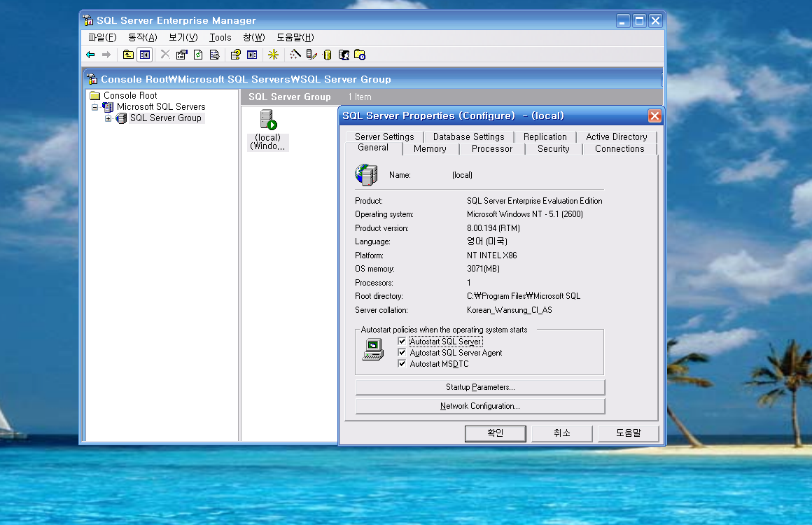Open Properties toolbar icon
This screenshot has width=812, height=525.
(182, 55)
